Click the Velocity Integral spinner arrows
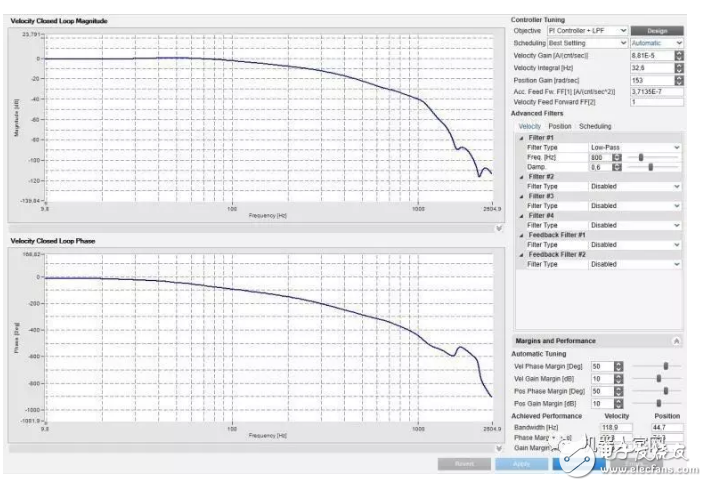Viewport: 707px width, 486px height. click(x=679, y=67)
